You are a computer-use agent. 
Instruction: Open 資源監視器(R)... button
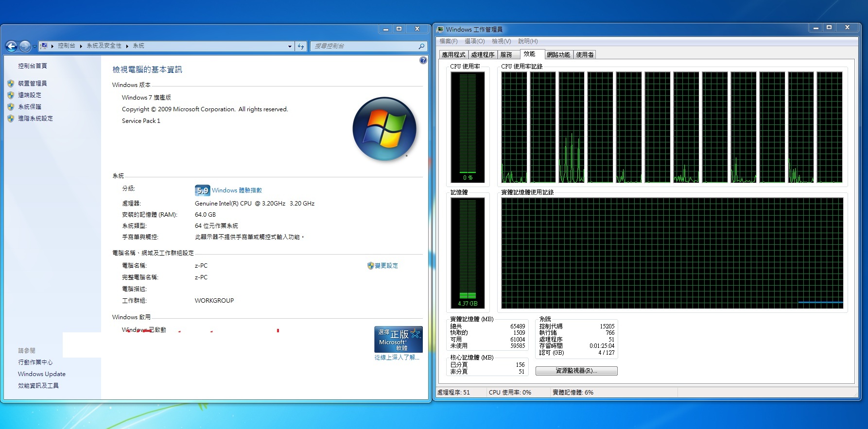pos(576,371)
